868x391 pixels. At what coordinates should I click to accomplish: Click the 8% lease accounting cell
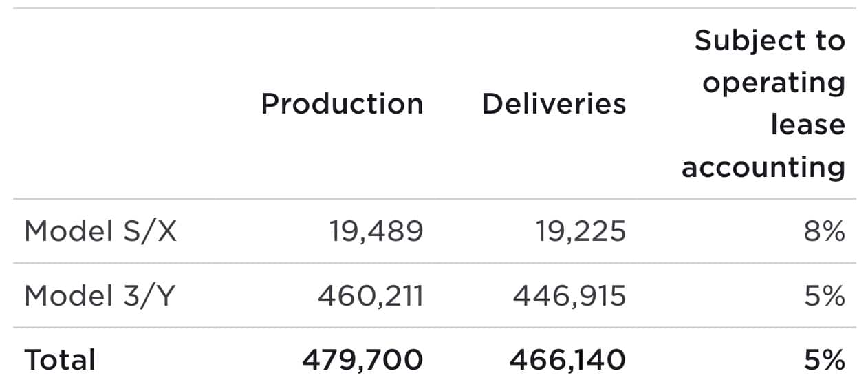tap(823, 232)
